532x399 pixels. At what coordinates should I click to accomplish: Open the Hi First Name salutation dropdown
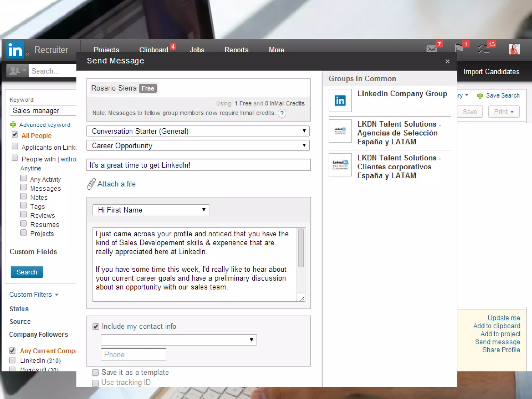151,210
